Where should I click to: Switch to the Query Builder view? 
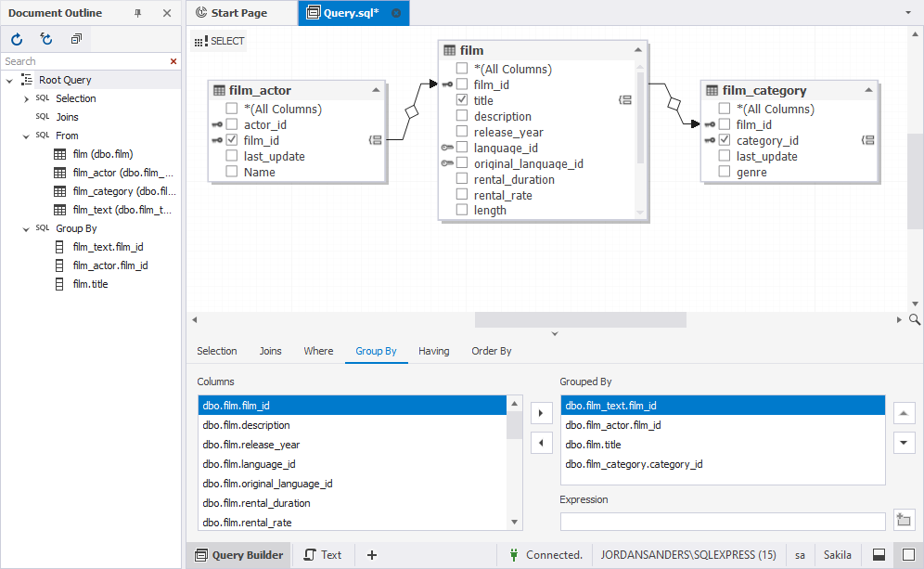click(239, 555)
